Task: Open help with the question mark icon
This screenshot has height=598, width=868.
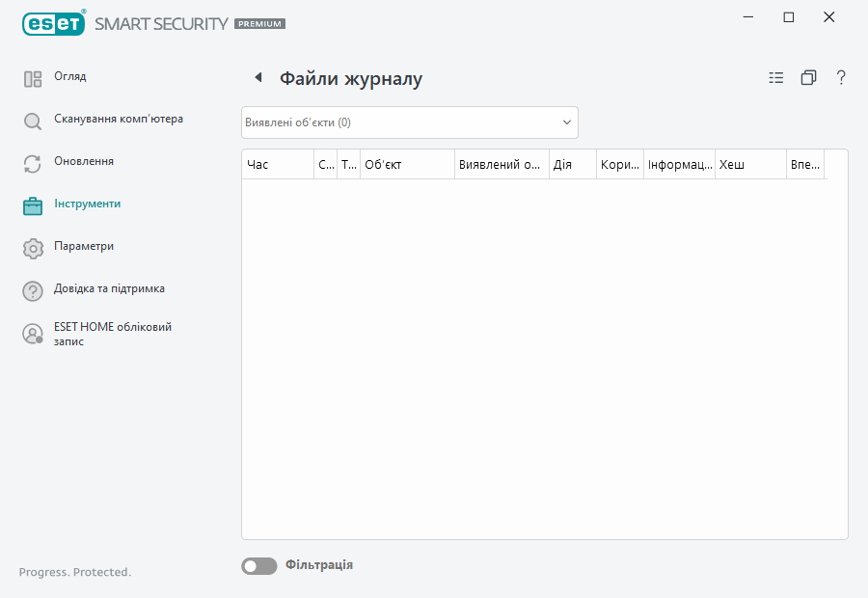Action: point(841,78)
